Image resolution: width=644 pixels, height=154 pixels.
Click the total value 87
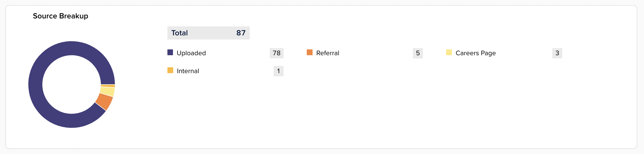click(241, 33)
